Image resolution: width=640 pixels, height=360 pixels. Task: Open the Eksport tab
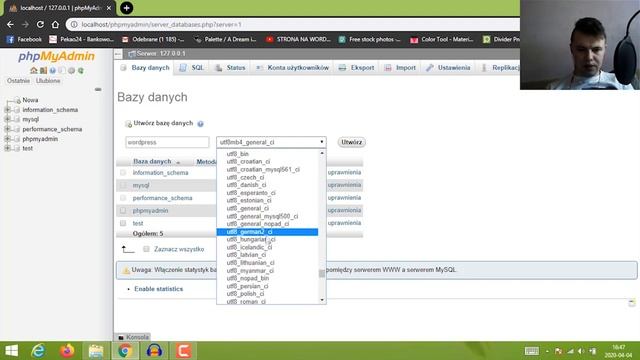pyautogui.click(x=357, y=68)
